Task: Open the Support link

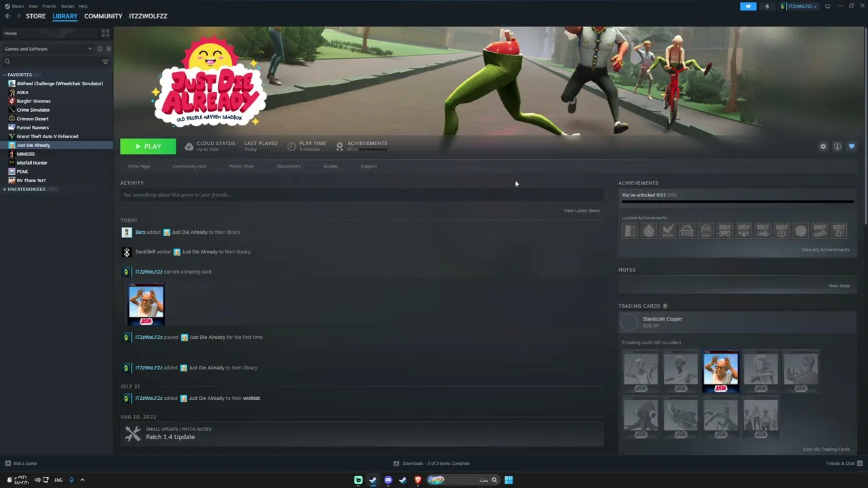Action: point(369,166)
